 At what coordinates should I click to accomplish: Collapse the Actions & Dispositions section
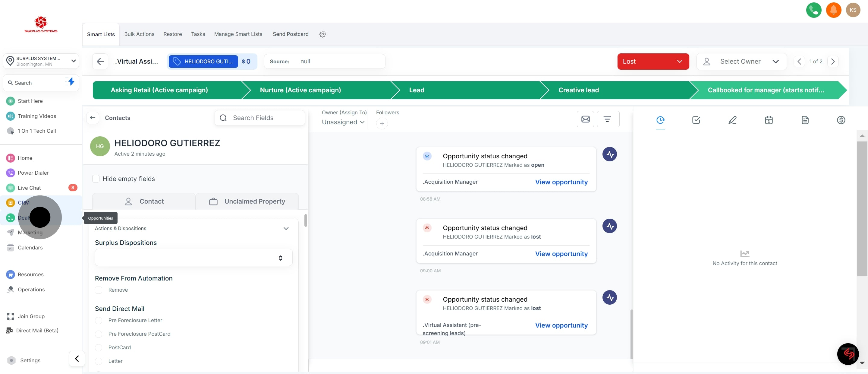pyautogui.click(x=286, y=229)
